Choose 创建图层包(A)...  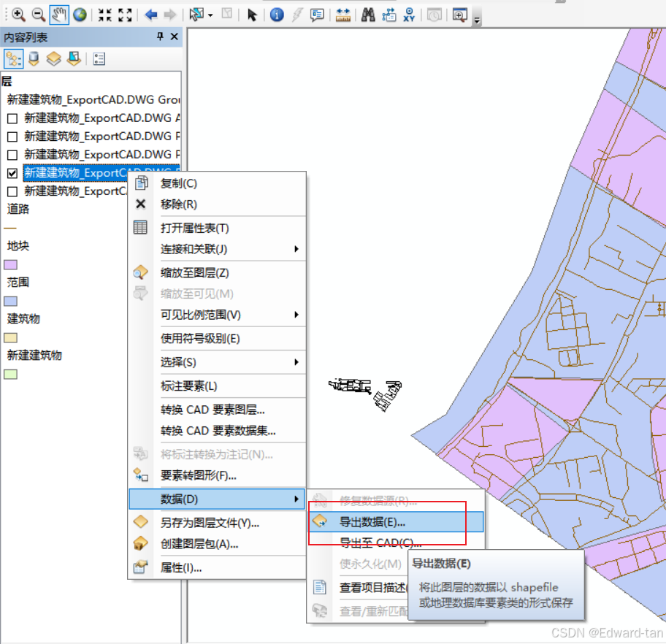click(x=217, y=544)
